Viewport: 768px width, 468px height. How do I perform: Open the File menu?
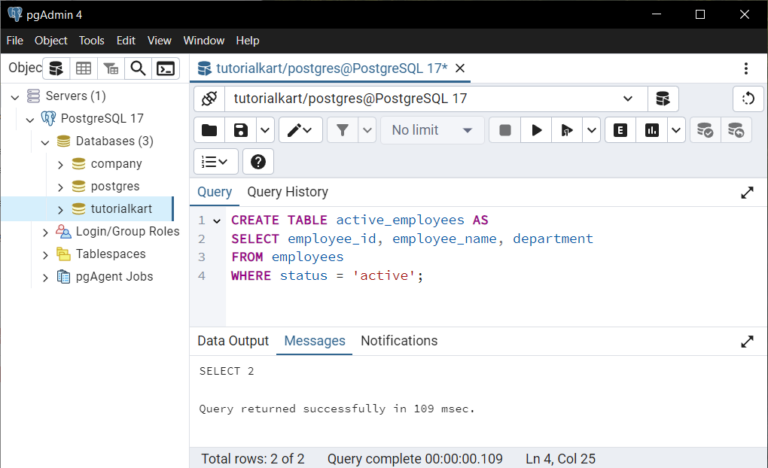pyautogui.click(x=15, y=41)
